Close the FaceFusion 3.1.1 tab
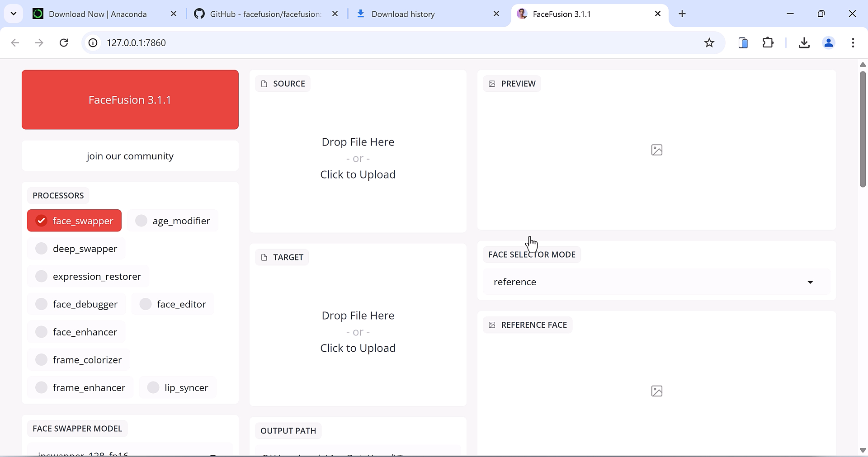The width and height of the screenshot is (868, 457). click(x=658, y=14)
